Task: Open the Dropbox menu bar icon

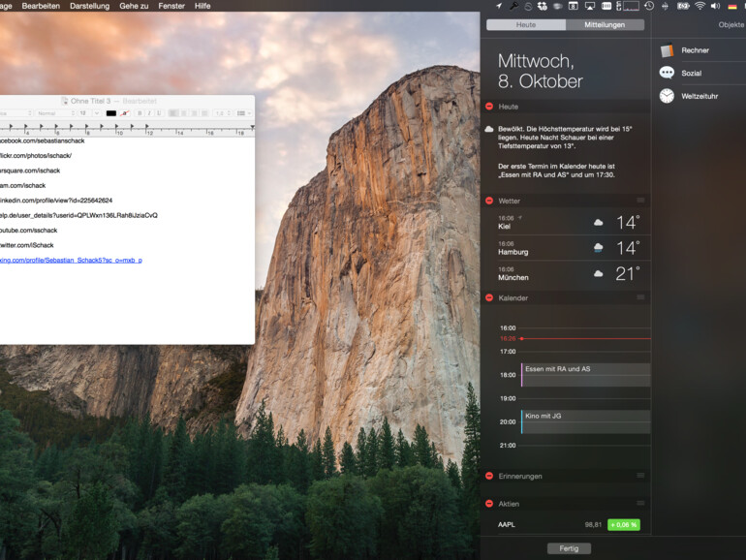Action: [x=543, y=6]
